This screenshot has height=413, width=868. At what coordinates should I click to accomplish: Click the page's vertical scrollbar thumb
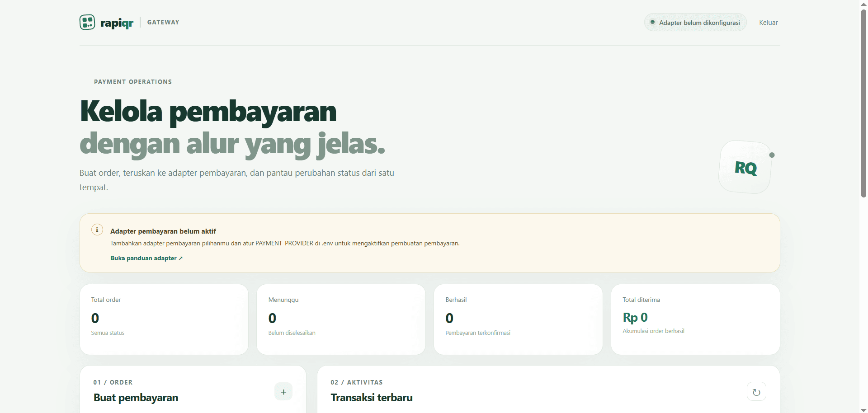(863, 103)
